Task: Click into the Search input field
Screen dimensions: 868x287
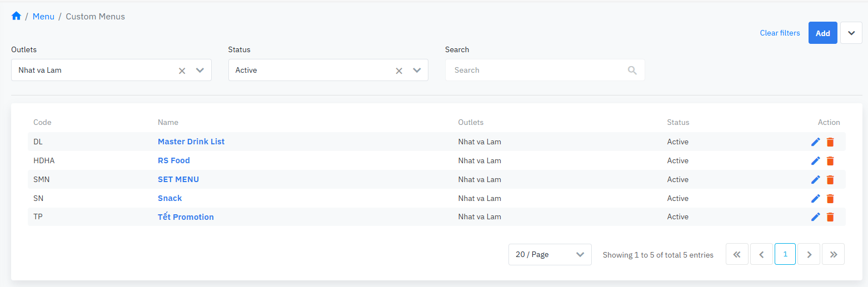Action: 536,71
